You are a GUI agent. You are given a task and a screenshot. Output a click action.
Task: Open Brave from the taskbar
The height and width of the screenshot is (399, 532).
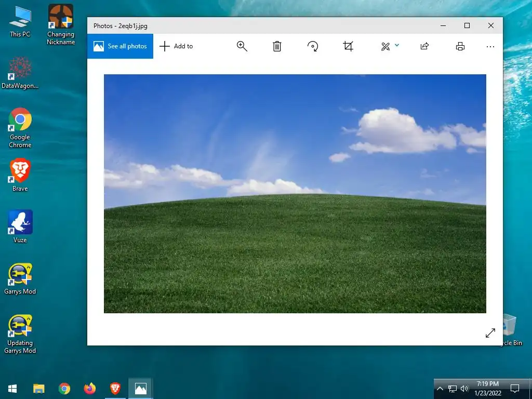coord(115,389)
